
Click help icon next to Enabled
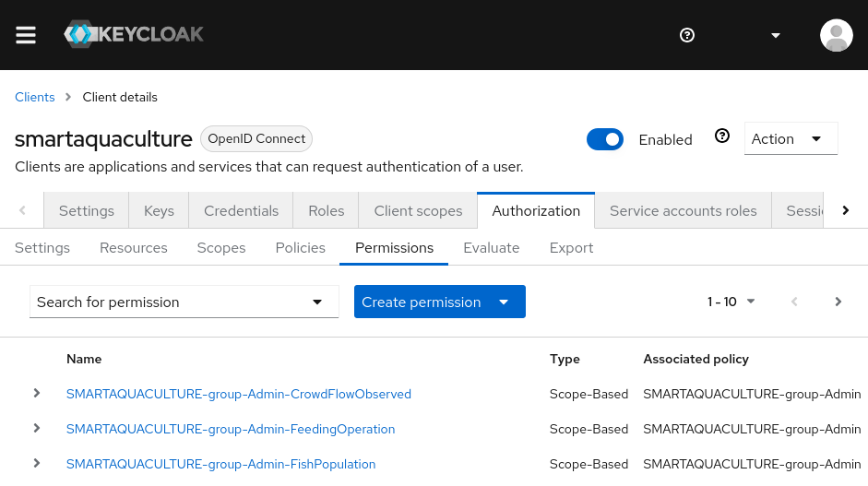click(x=722, y=136)
